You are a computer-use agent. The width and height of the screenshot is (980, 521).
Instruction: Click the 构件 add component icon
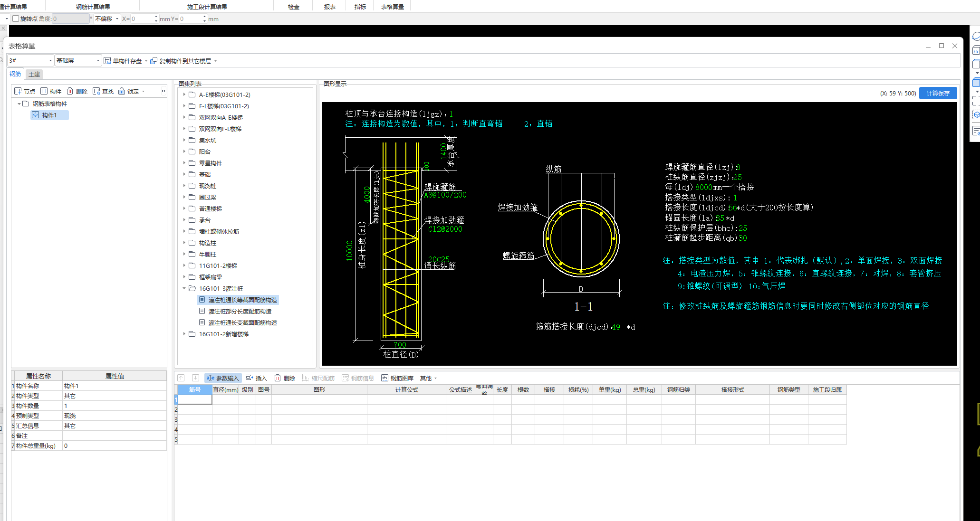coord(44,91)
